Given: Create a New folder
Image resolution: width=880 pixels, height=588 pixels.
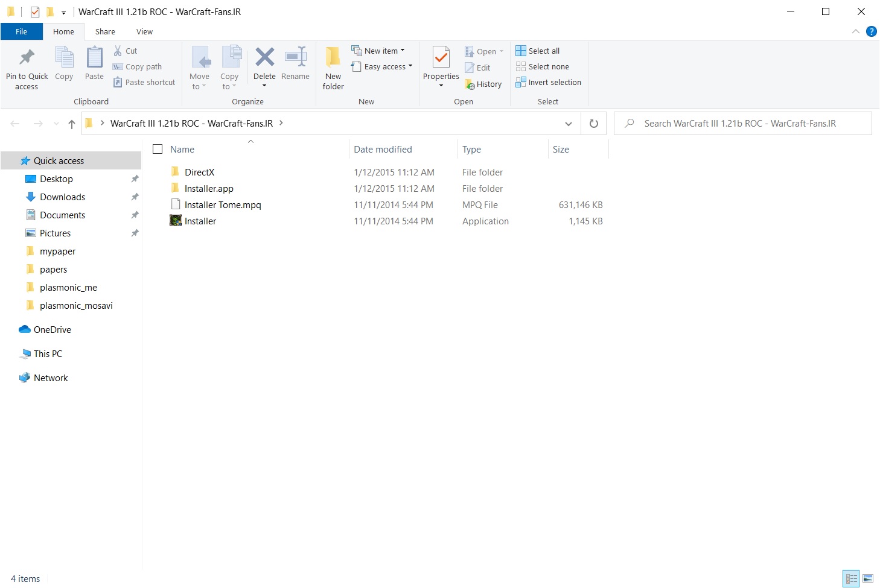Looking at the screenshot, I should tap(333, 68).
